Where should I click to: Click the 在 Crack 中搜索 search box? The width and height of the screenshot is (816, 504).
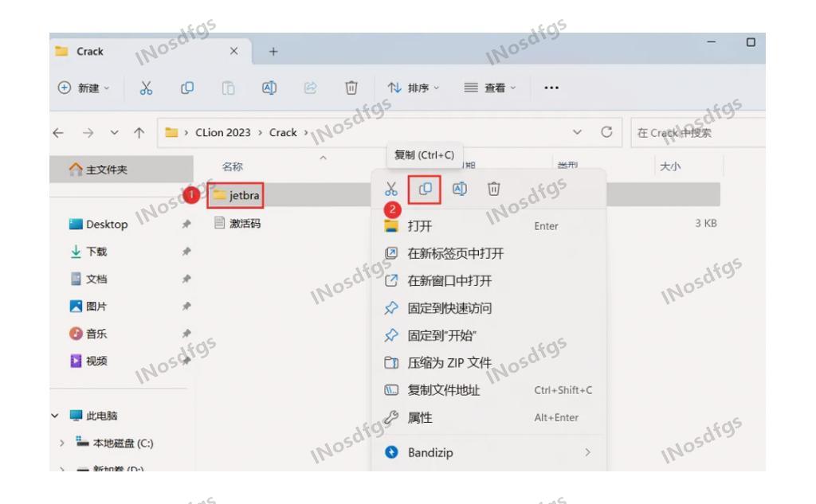click(x=697, y=133)
